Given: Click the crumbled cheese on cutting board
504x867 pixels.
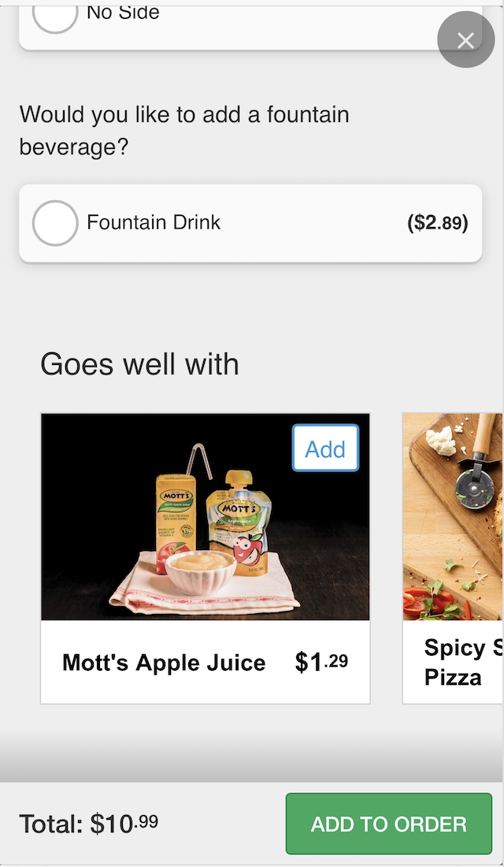Looking at the screenshot, I should click(x=441, y=440).
